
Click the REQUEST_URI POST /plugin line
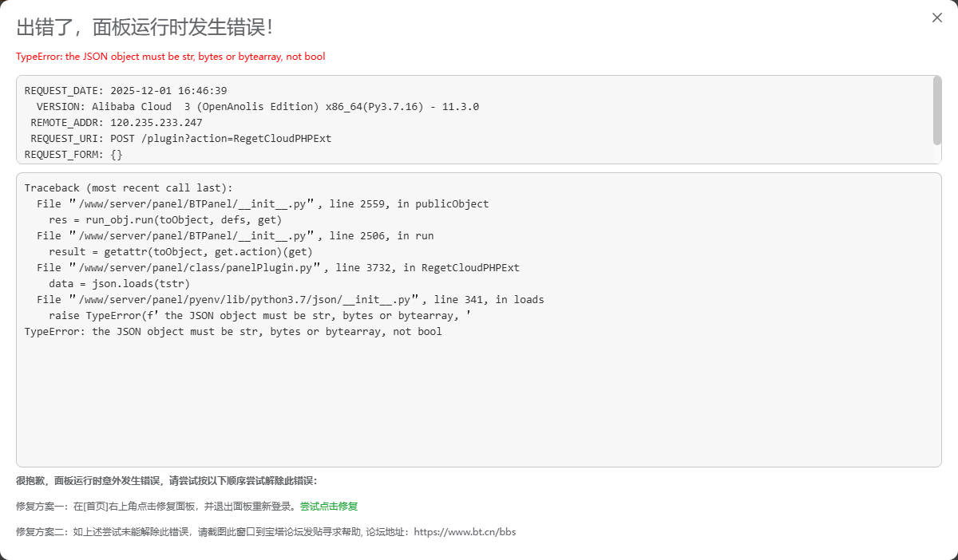pos(180,139)
